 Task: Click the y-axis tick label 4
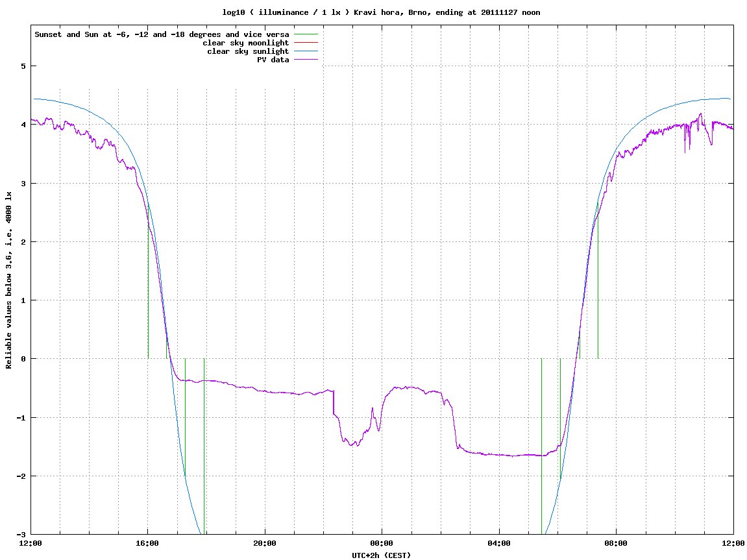[23, 125]
